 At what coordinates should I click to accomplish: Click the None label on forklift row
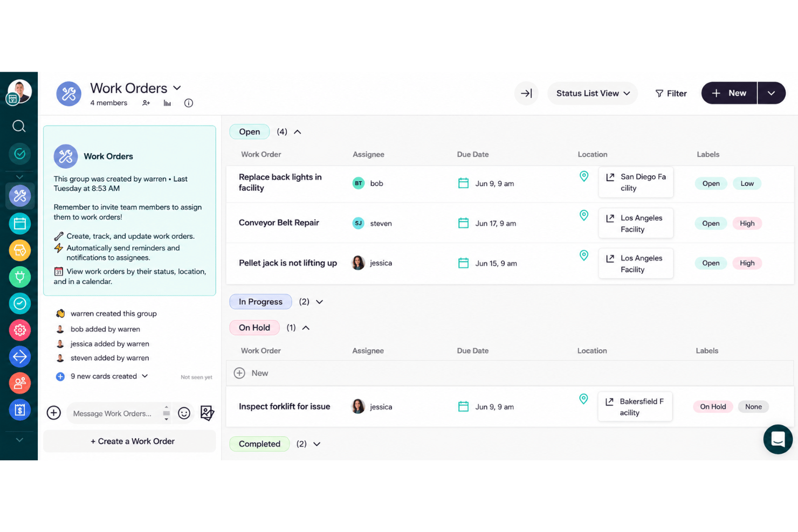coord(753,406)
